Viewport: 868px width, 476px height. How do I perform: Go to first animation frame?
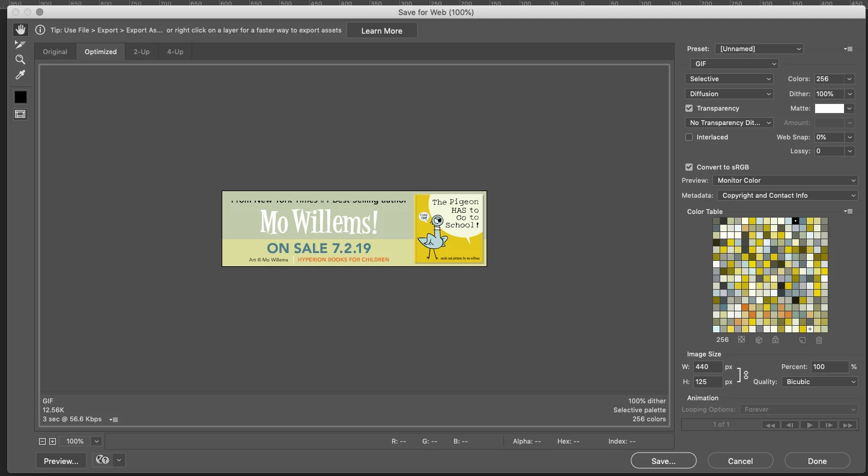pos(771,425)
